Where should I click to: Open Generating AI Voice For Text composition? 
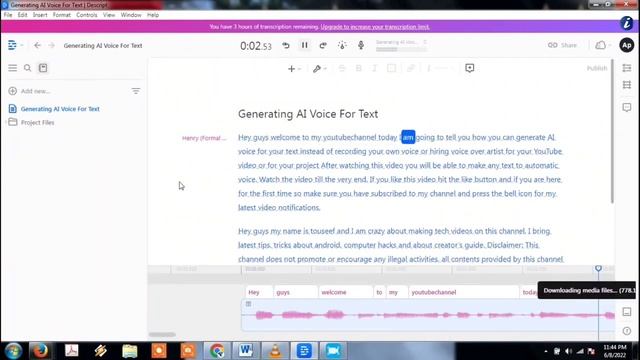60,109
